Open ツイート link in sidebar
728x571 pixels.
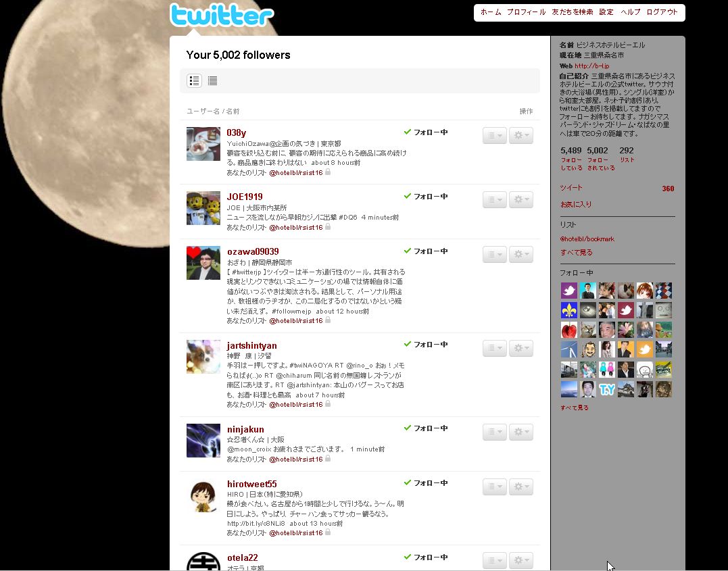(571, 188)
